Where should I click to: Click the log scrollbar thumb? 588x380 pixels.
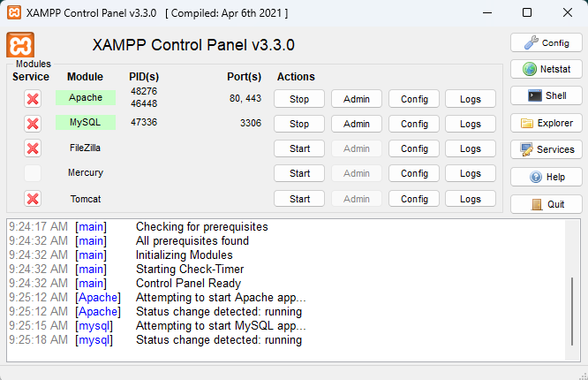[x=572, y=311]
